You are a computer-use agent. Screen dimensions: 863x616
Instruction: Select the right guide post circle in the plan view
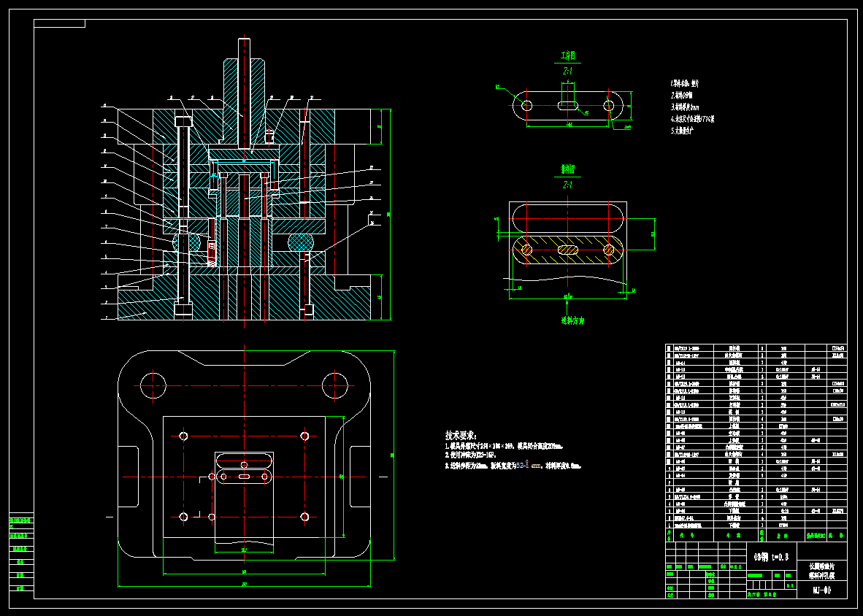point(335,385)
